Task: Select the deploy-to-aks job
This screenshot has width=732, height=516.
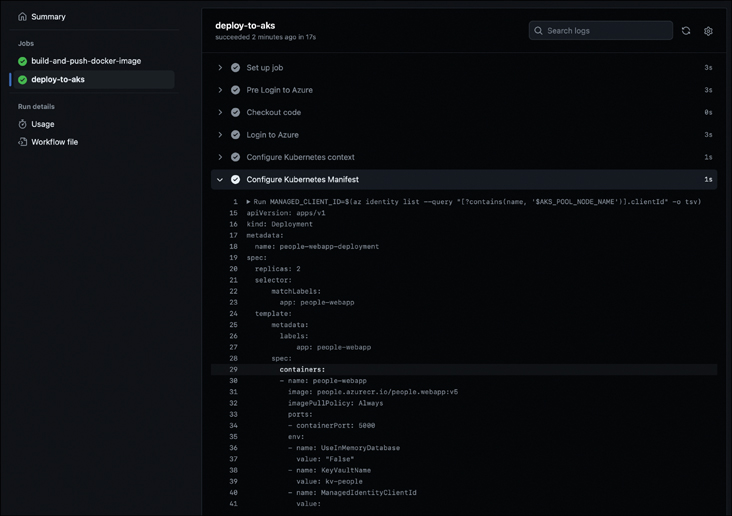Action: [x=58, y=79]
